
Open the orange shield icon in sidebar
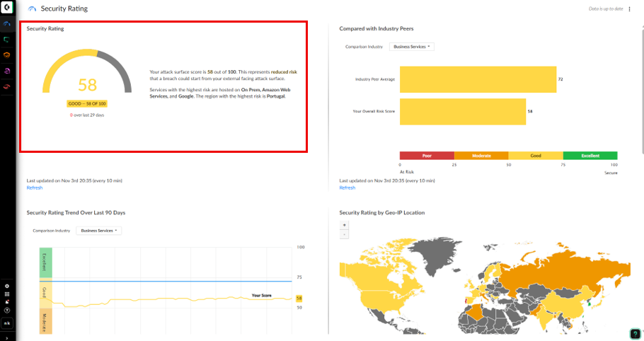tap(7, 55)
